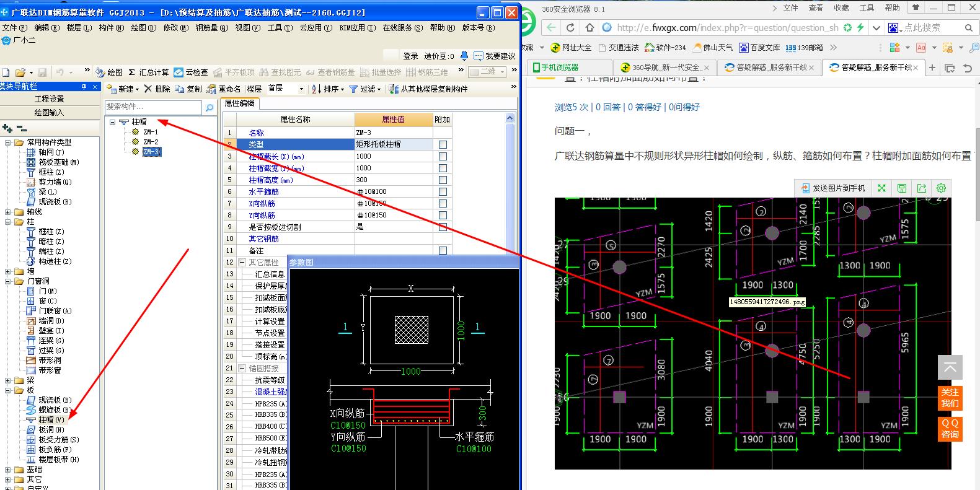Open 文件(F) menu in GGJ2013
980x490 pixels.
(14, 28)
